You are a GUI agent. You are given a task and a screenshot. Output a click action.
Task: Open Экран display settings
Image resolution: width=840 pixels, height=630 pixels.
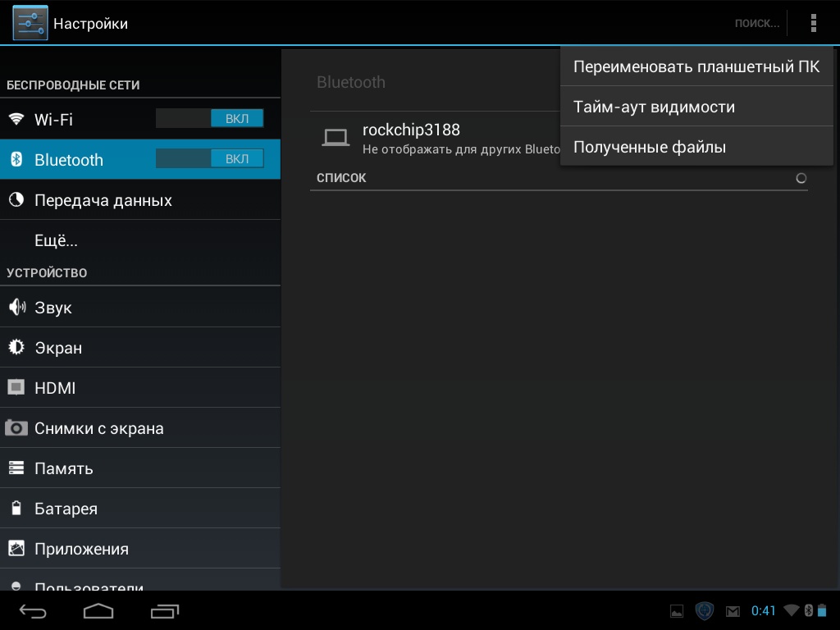coord(58,348)
